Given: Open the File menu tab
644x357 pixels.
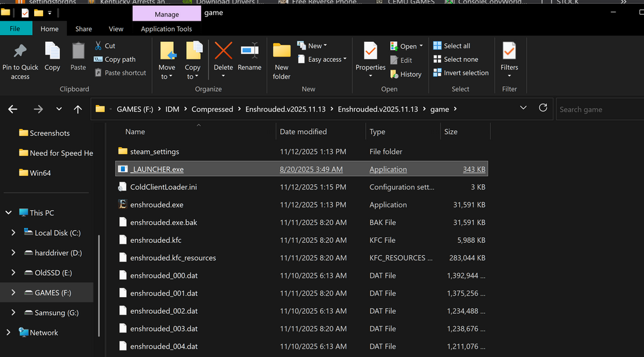Looking at the screenshot, I should point(15,29).
